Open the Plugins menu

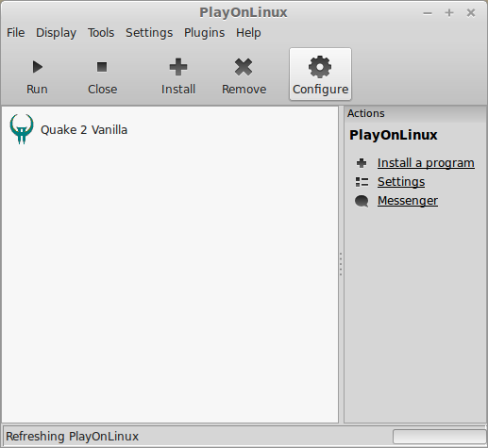tap(204, 33)
